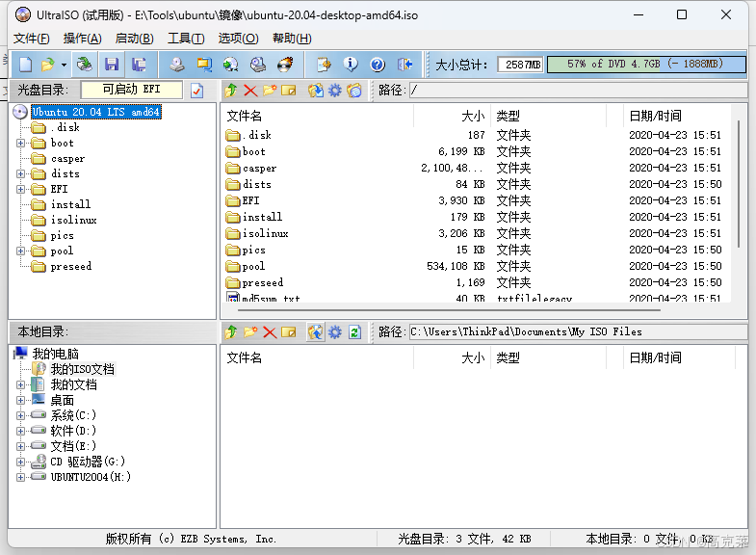Click the gear icon in local directory toolbar
Image resolution: width=756 pixels, height=555 pixels.
[x=335, y=331]
